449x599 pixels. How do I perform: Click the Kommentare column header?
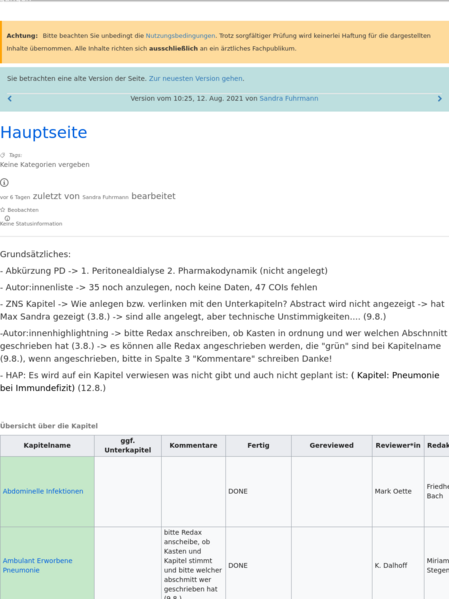click(x=193, y=445)
